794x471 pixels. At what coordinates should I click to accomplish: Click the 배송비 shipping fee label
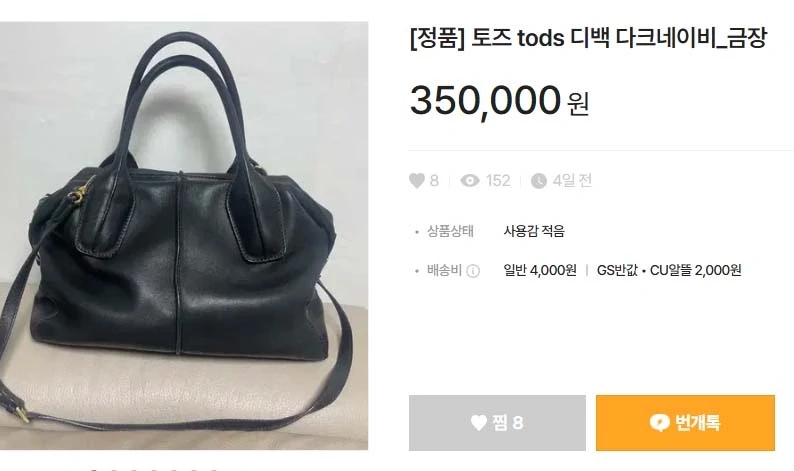point(445,270)
